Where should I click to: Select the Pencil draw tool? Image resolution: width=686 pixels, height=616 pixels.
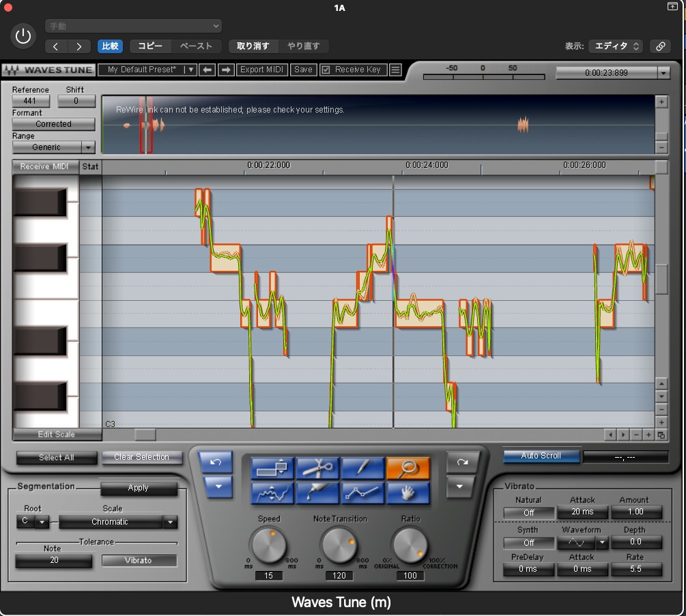pyautogui.click(x=362, y=469)
